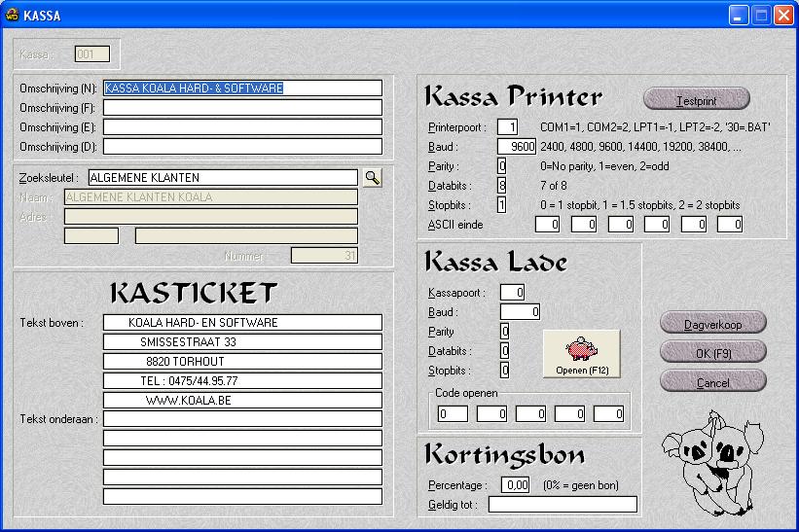The width and height of the screenshot is (799, 532).
Task: Edit ticket line KOALA HARD- EN SOFTWARE
Action: (x=242, y=323)
